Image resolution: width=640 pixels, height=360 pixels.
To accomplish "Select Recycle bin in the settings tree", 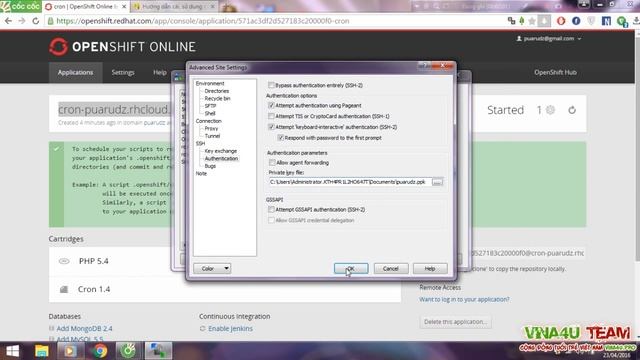I will click(x=218, y=98).
